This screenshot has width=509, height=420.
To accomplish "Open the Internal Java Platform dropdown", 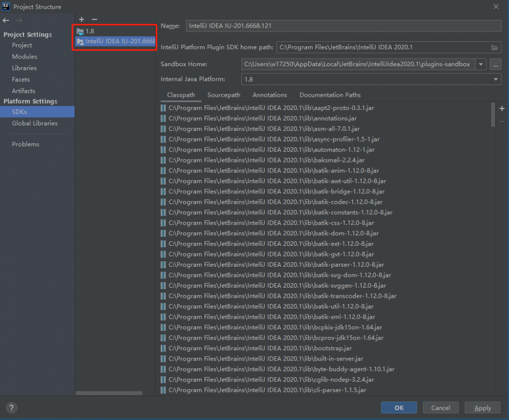I will 495,79.
